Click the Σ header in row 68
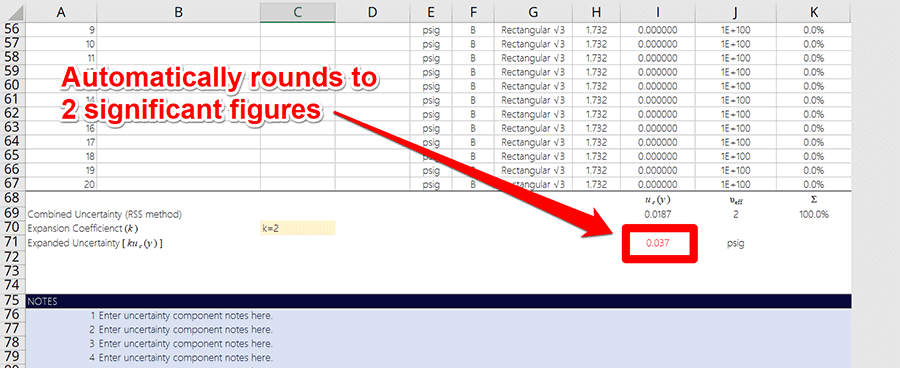The height and width of the screenshot is (368, 900). (813, 199)
